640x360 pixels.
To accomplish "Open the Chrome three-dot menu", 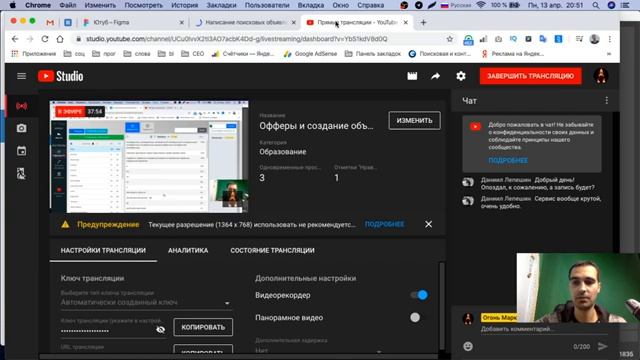I will pos(610,39).
